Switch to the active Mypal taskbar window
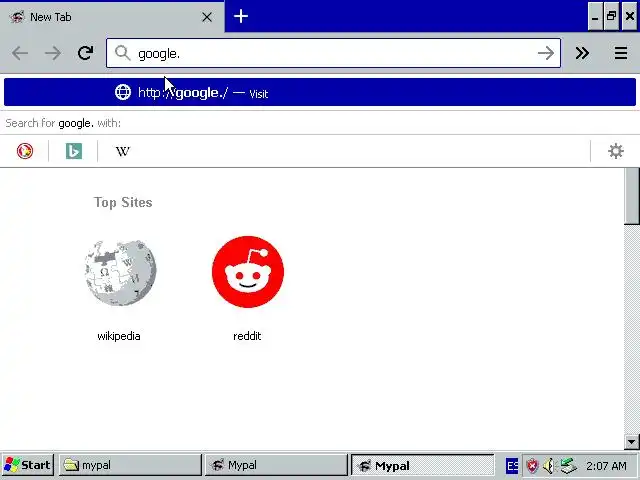Screen dimensions: 640x480 coord(422,465)
